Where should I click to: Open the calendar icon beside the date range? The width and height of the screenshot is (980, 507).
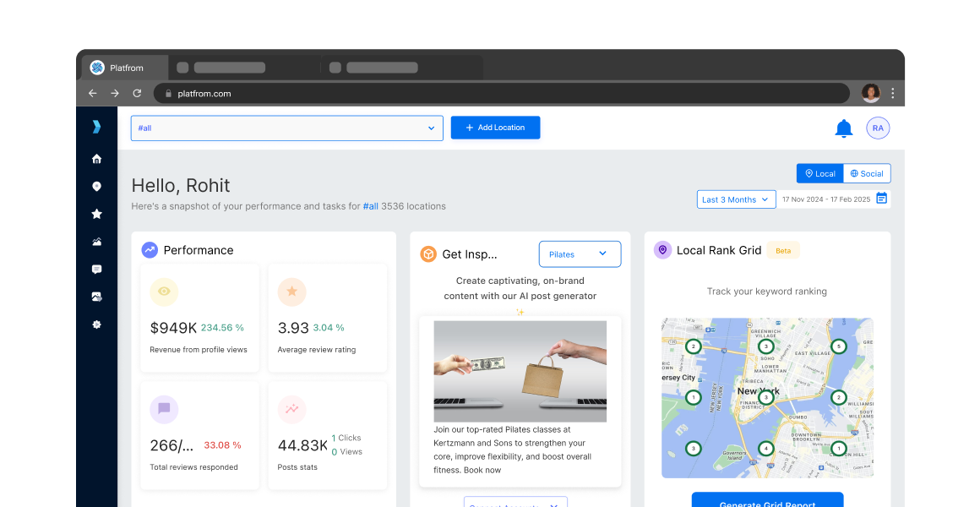(x=881, y=199)
